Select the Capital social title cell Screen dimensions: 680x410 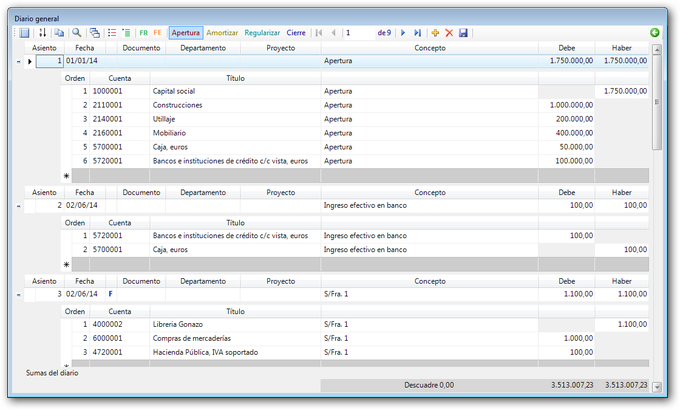coord(235,91)
